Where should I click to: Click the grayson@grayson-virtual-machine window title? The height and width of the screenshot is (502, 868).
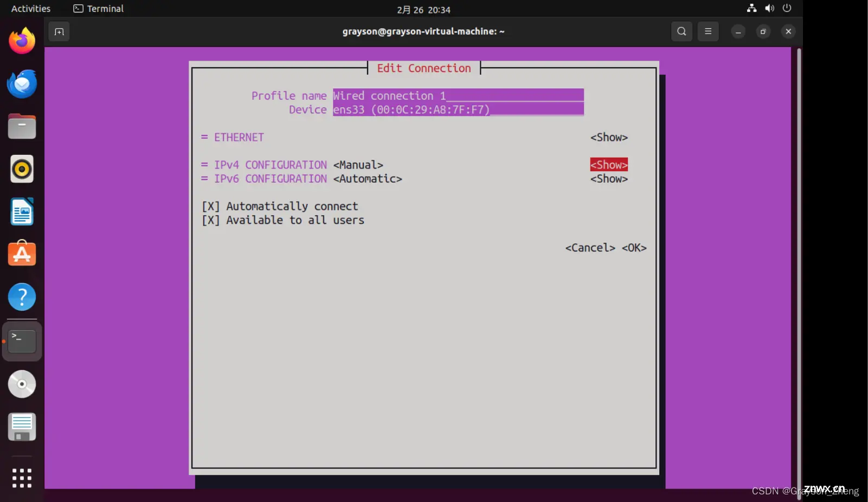[x=423, y=31]
